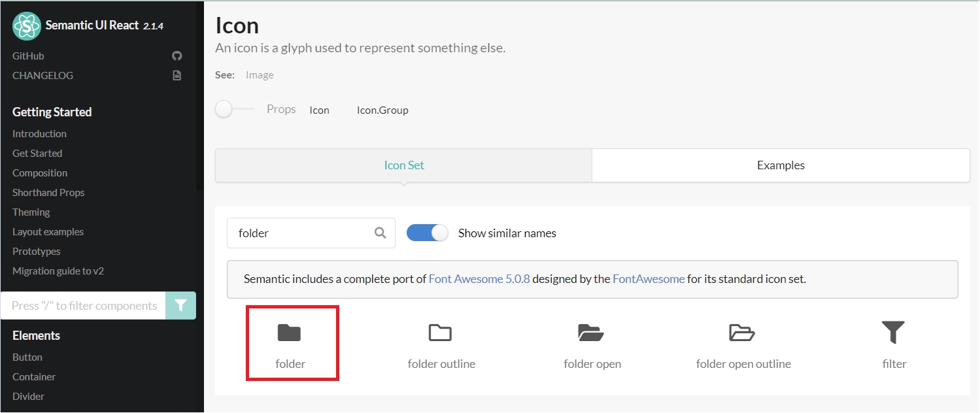Choose the folder open outline icon

point(742,333)
